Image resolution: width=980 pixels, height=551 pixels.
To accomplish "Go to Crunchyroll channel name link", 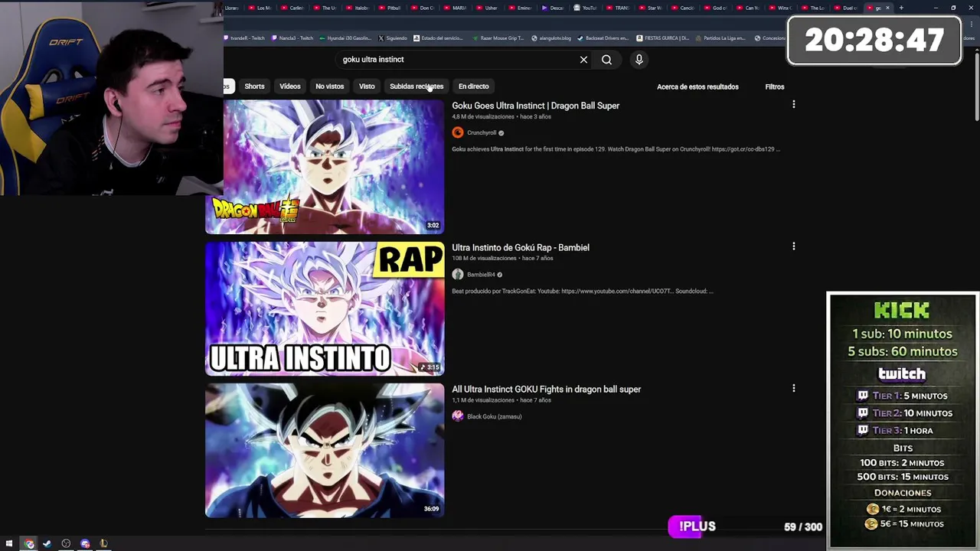I will (482, 132).
